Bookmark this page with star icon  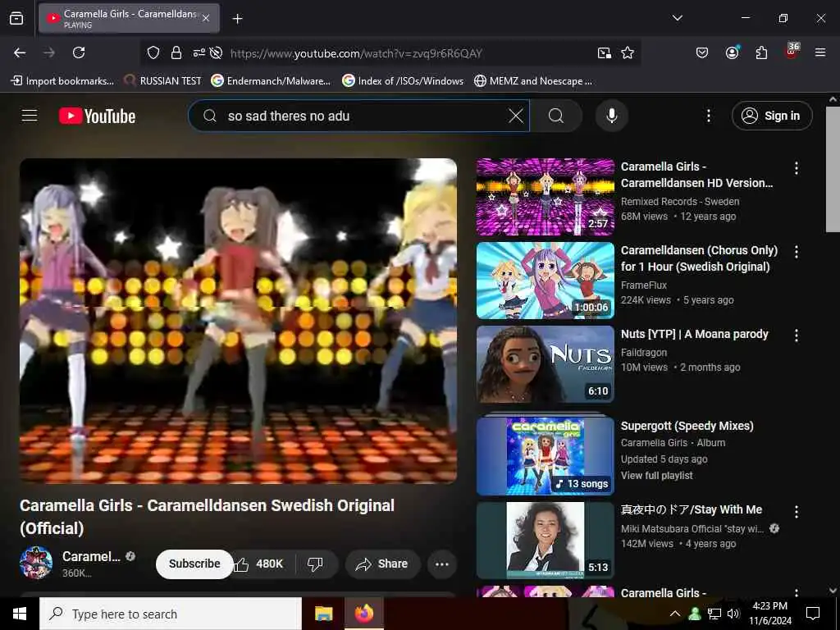tap(628, 52)
